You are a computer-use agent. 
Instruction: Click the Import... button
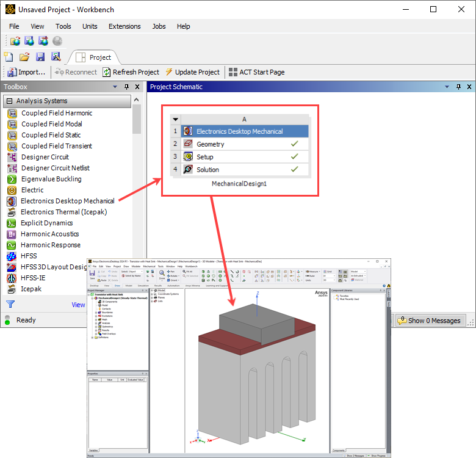26,72
